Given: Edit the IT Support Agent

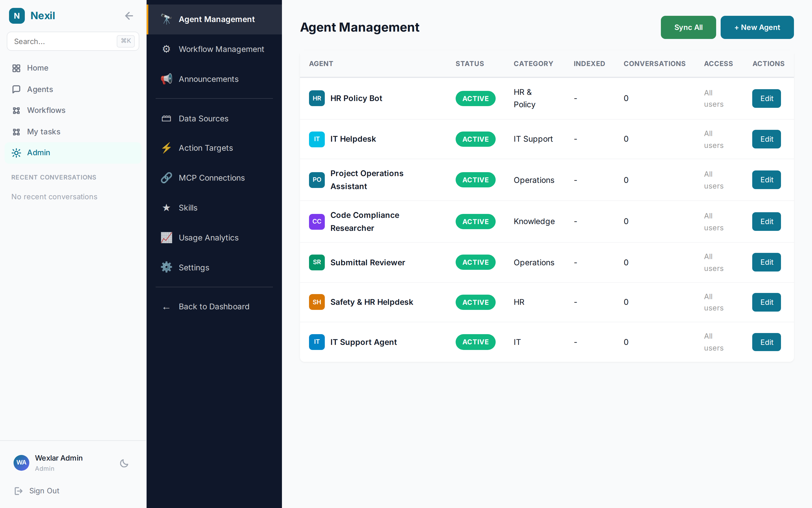Looking at the screenshot, I should tap(766, 342).
